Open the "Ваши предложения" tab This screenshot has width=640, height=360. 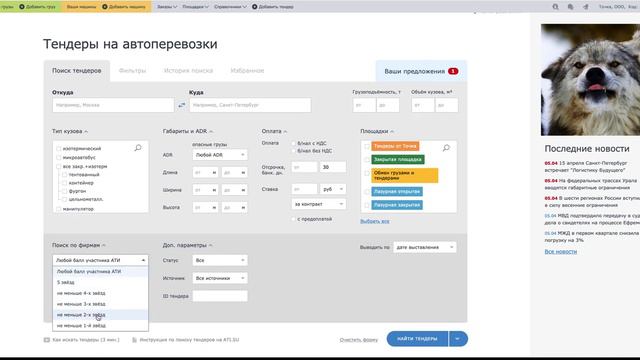421,71
